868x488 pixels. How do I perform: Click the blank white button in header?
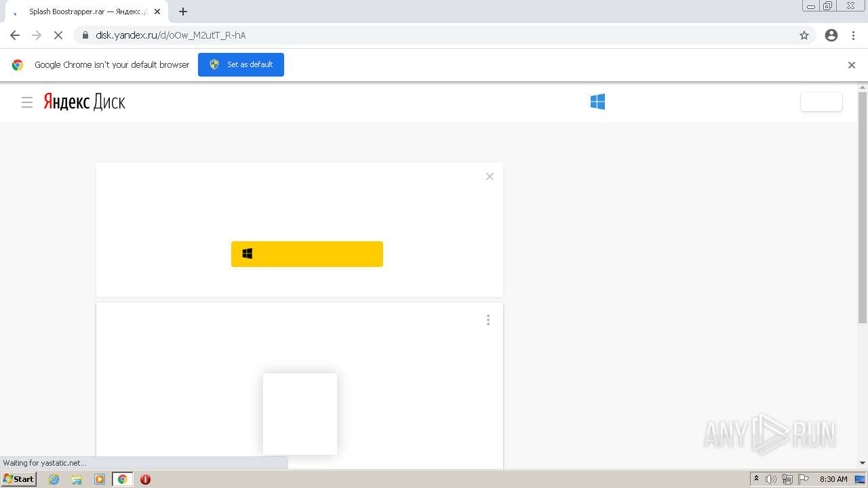(821, 102)
